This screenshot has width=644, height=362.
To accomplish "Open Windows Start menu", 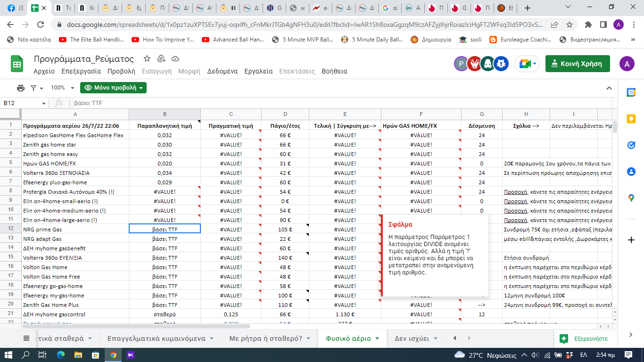I will pyautogui.click(x=8, y=354).
